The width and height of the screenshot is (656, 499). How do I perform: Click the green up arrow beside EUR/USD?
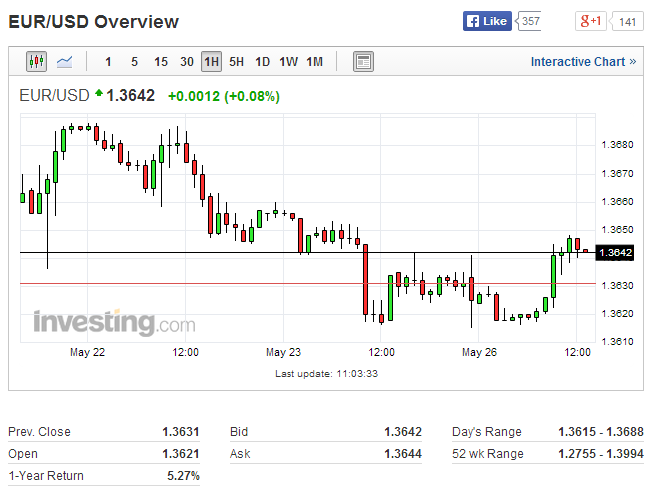pyautogui.click(x=99, y=93)
